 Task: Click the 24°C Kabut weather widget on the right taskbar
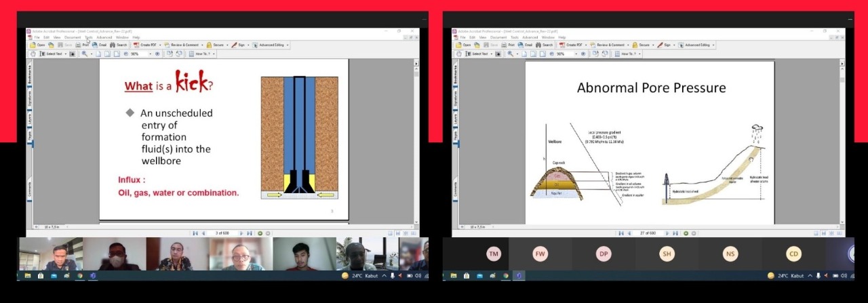click(785, 276)
